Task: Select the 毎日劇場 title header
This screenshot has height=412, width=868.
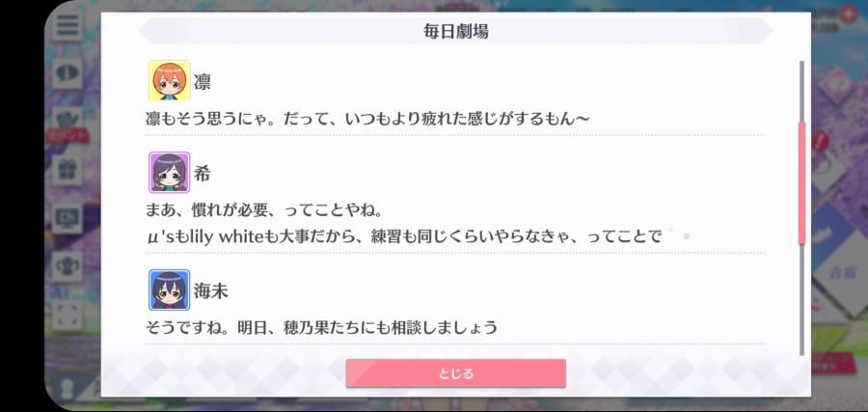Action: pyautogui.click(x=456, y=32)
